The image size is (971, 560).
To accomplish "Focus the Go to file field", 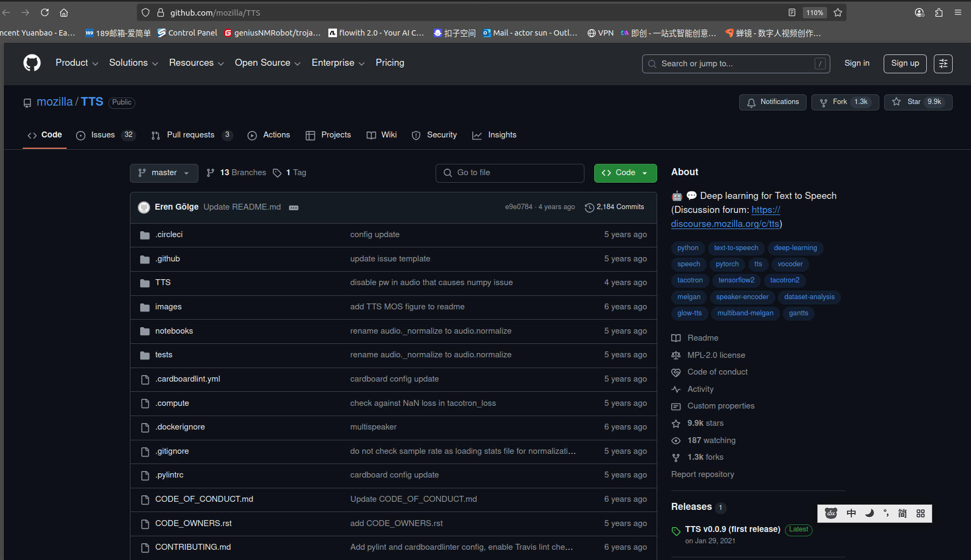I will point(509,173).
